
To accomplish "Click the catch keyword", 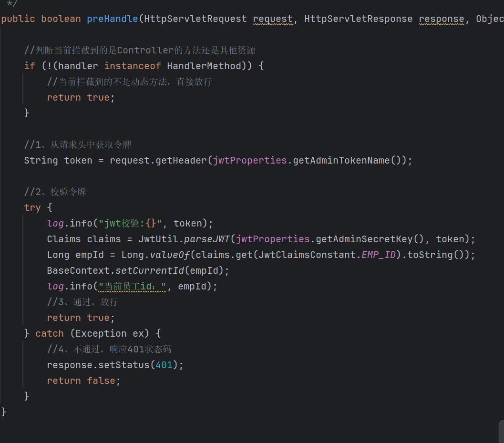I will tap(50, 334).
